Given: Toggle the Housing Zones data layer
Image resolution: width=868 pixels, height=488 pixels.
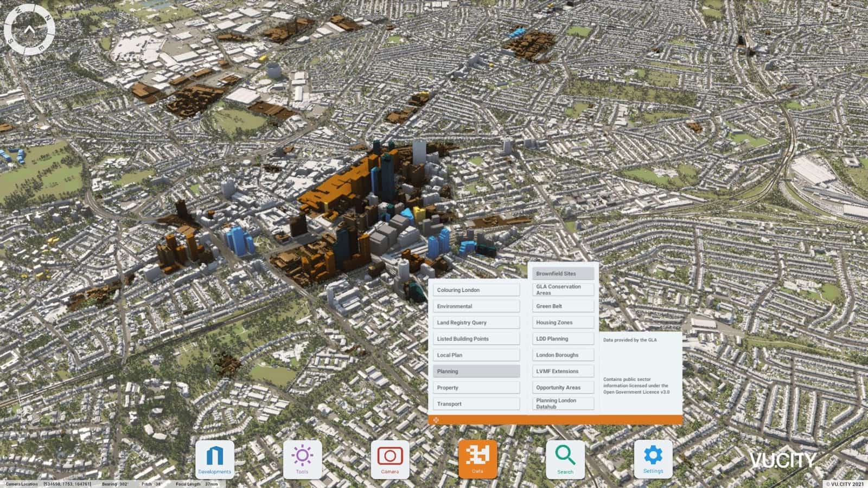Looking at the screenshot, I should click(563, 322).
